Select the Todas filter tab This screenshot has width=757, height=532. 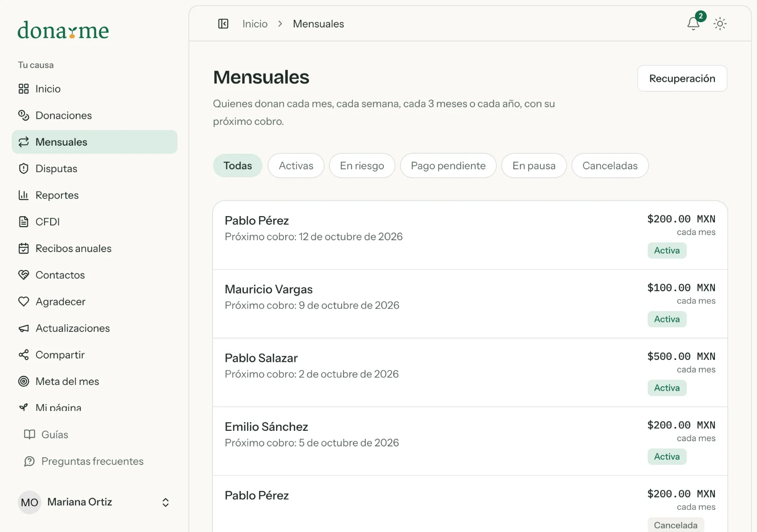click(238, 166)
